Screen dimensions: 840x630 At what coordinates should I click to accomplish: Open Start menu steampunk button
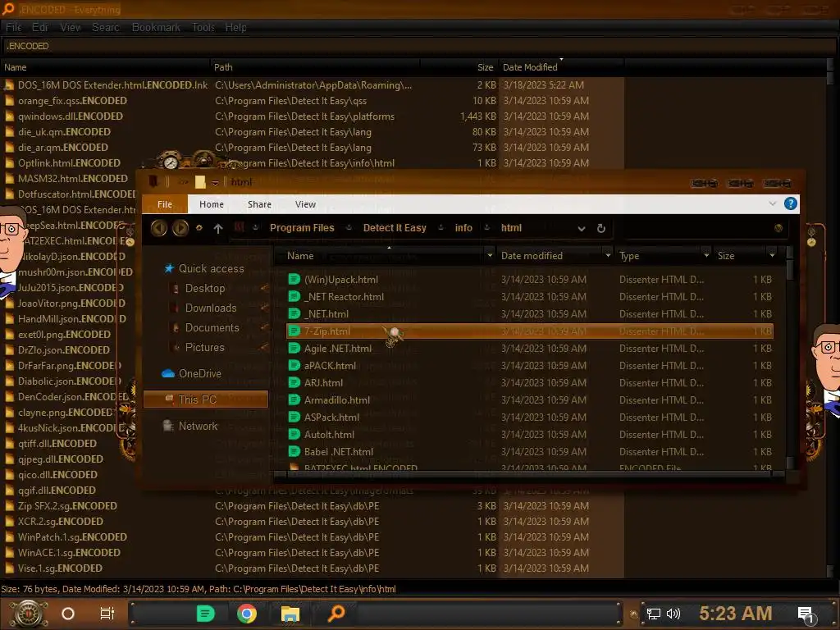pos(29,614)
